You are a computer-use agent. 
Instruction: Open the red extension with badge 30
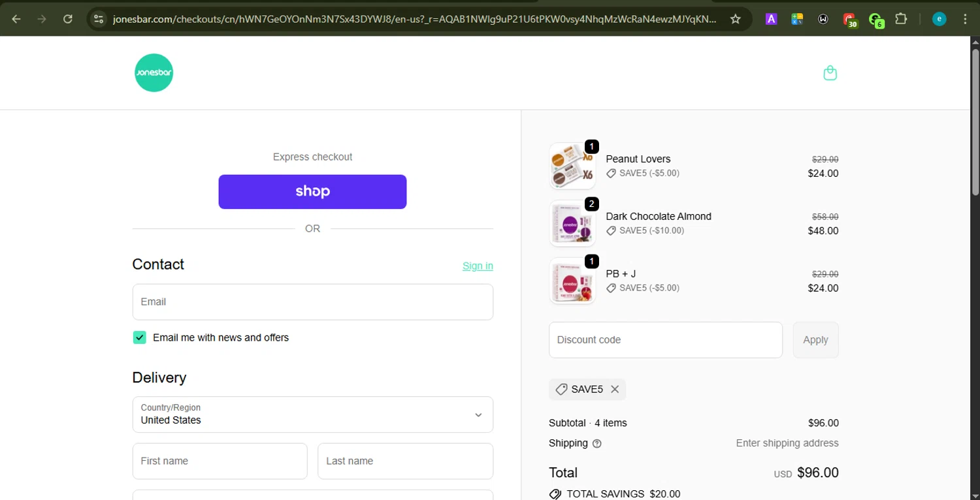(849, 20)
